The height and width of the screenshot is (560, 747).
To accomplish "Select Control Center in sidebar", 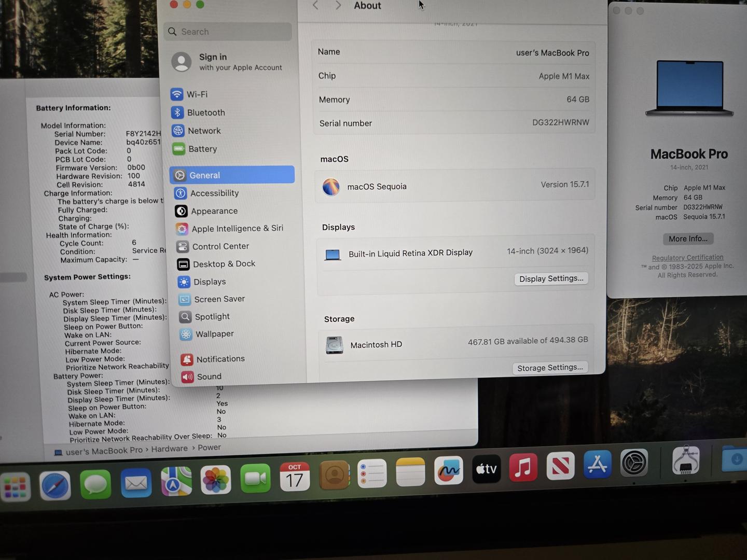I will pyautogui.click(x=220, y=246).
